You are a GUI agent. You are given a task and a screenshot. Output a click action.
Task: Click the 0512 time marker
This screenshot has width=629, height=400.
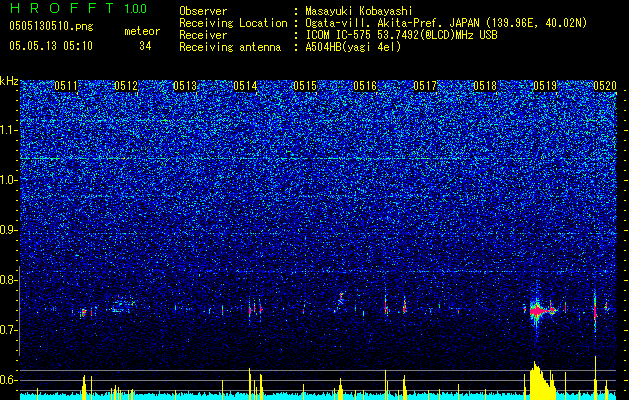pyautogui.click(x=126, y=86)
